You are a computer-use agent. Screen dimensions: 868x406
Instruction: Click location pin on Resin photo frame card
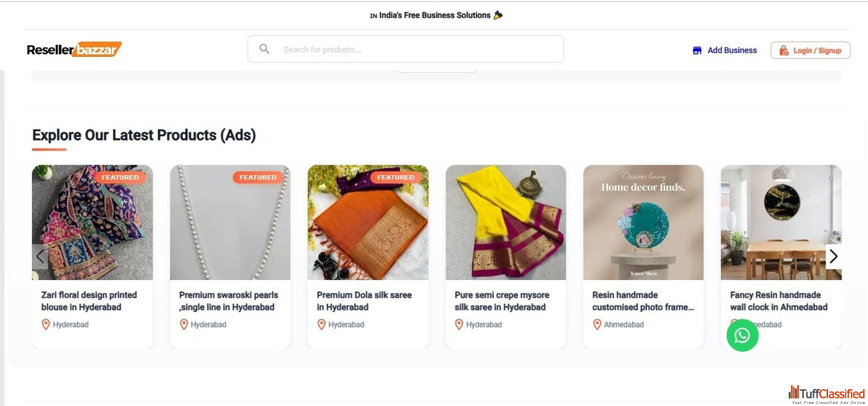(597, 325)
